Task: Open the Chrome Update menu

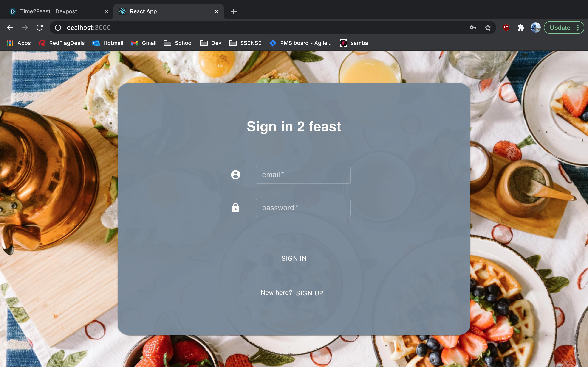Action: pyautogui.click(x=563, y=28)
